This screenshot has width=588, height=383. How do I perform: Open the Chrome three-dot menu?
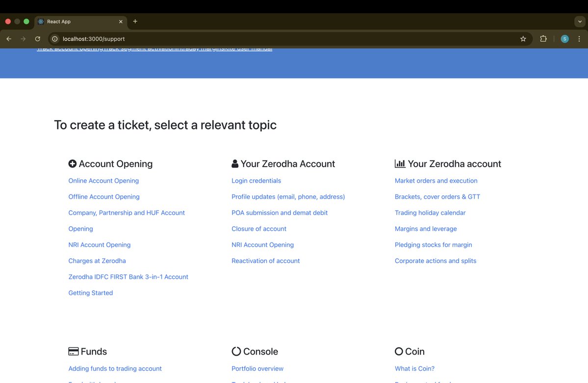coord(579,39)
